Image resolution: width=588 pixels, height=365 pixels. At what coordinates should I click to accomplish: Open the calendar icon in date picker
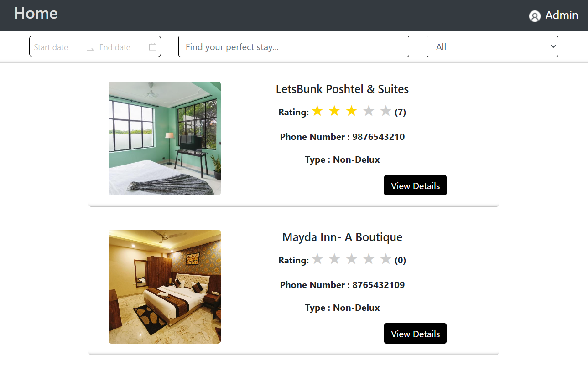153,47
